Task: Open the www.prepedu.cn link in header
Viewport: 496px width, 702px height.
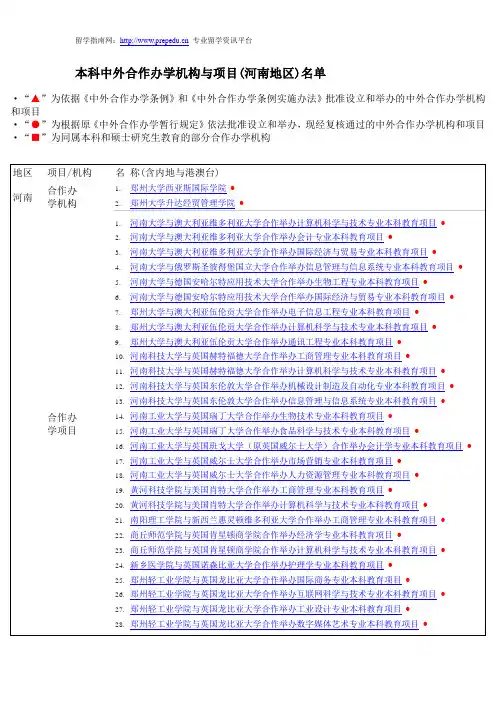Action: pos(154,40)
